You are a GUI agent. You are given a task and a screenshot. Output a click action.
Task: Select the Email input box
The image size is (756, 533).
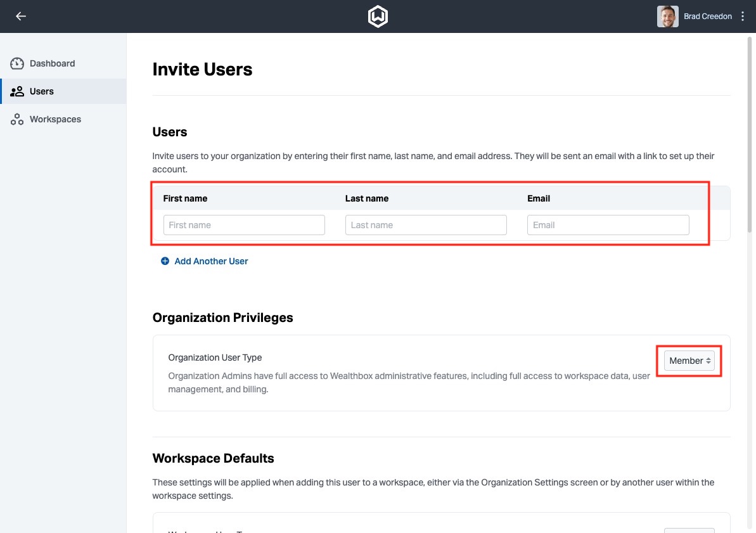click(608, 225)
